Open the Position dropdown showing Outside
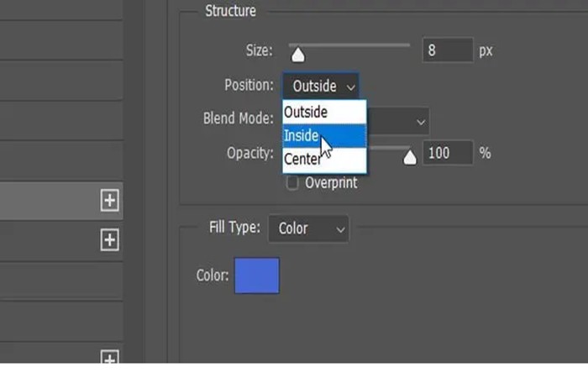This screenshot has height=378, width=588. [x=322, y=86]
